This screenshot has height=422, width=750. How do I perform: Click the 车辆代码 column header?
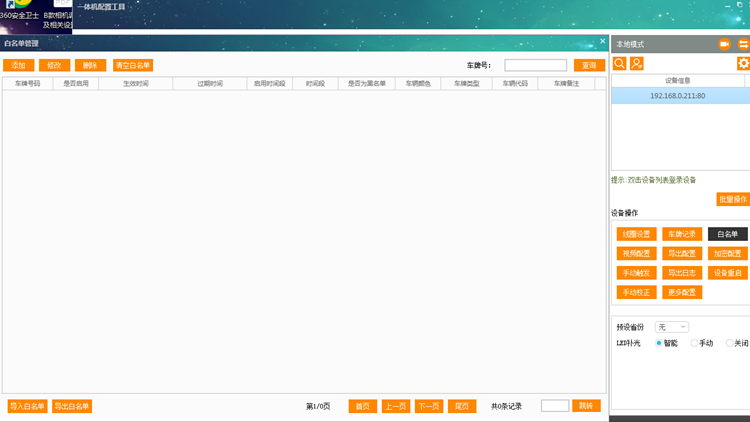tap(515, 83)
